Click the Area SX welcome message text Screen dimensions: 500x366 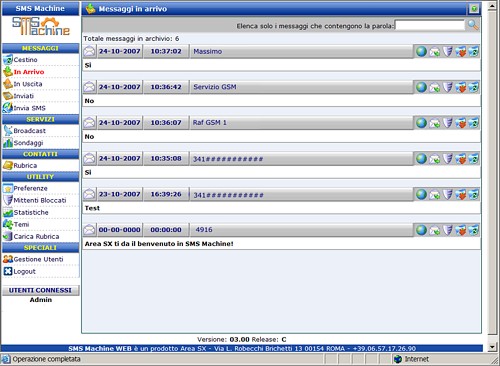(159, 244)
